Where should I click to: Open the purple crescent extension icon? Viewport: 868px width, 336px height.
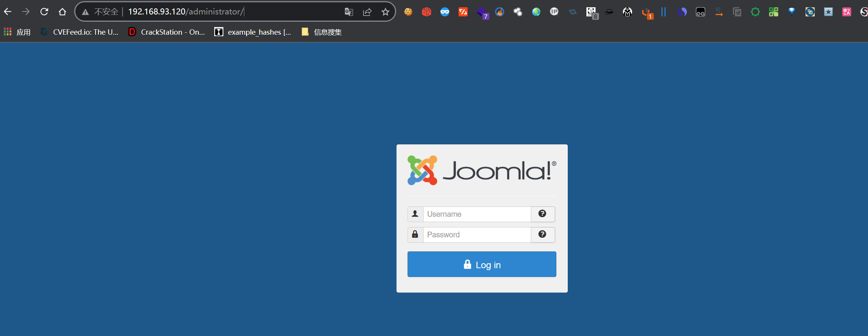click(682, 12)
